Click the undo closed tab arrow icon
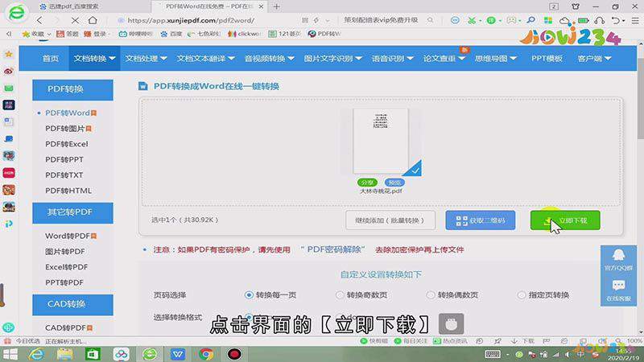Image resolution: width=644 pixels, height=362 pixels. 615,20
